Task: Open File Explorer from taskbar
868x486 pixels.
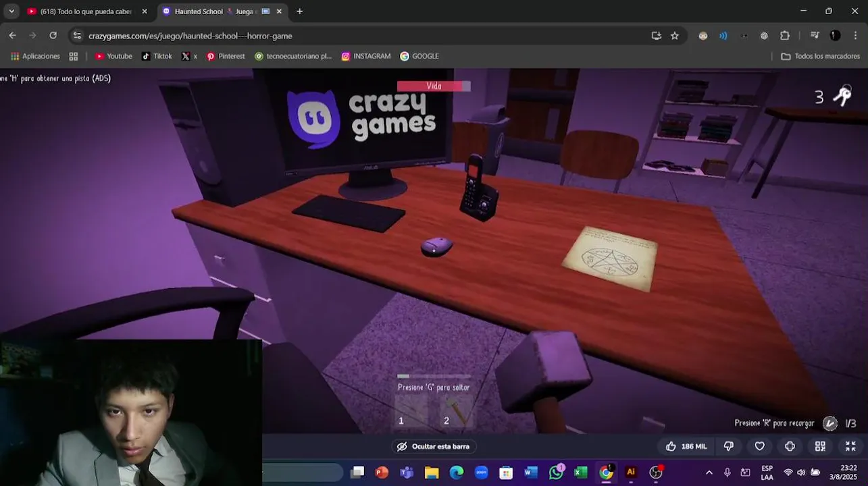Action: (x=432, y=473)
